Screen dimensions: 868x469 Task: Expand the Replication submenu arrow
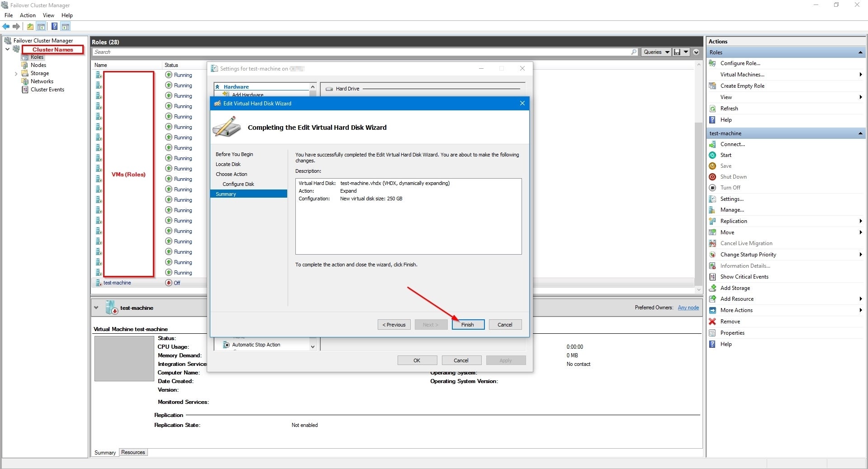(x=860, y=221)
